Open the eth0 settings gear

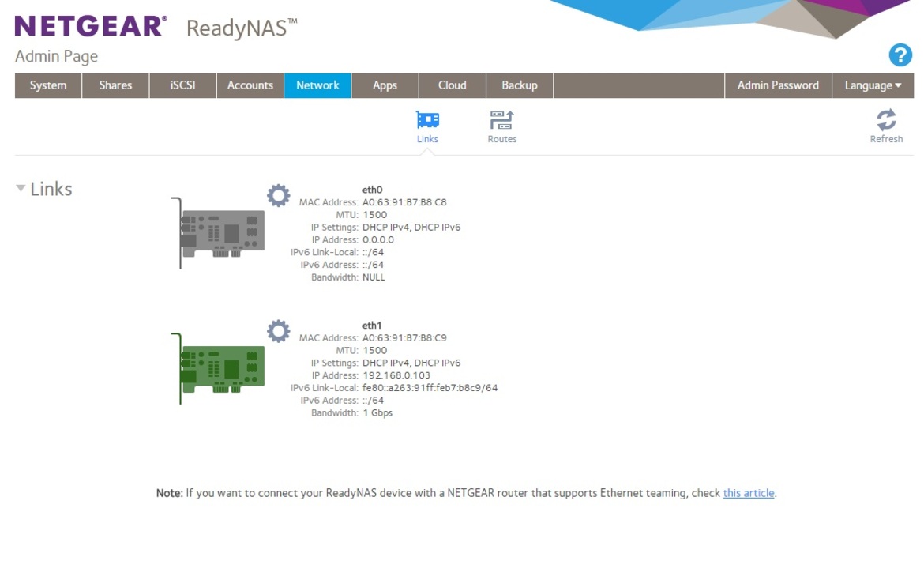pos(278,195)
